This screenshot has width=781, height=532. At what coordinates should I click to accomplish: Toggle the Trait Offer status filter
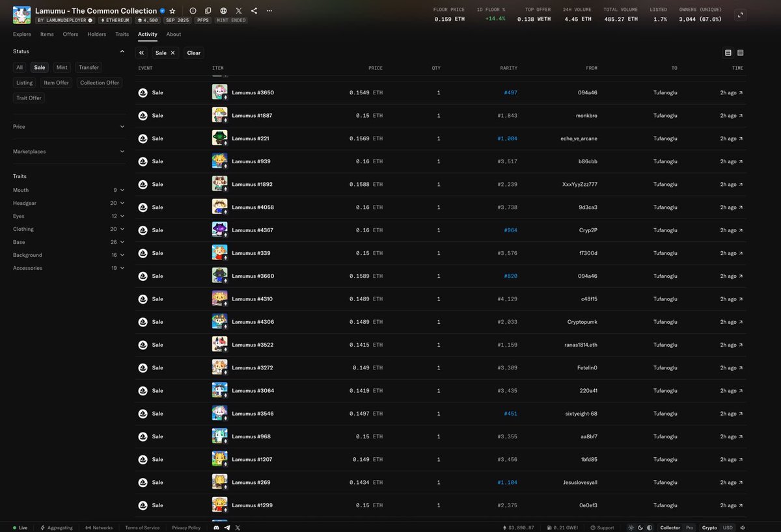29,98
